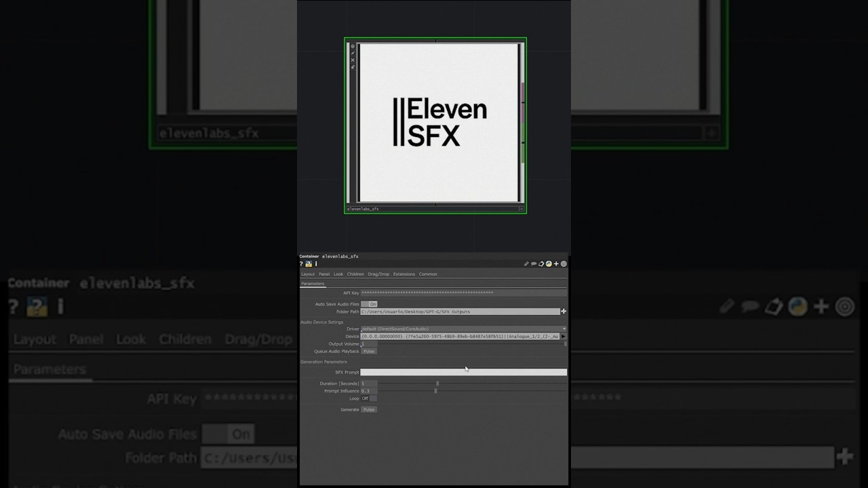
Task: Click the Generation Parameters section header
Action: (x=323, y=362)
